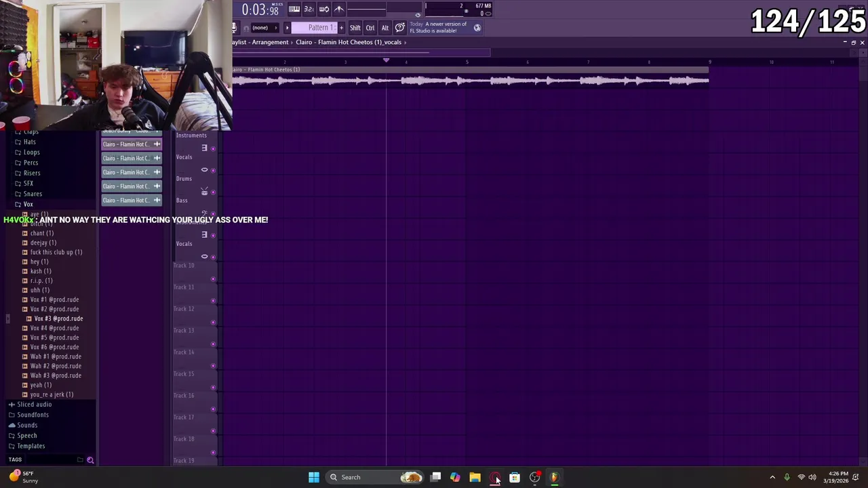
Task: Open Windows Start menu
Action: pyautogui.click(x=314, y=477)
